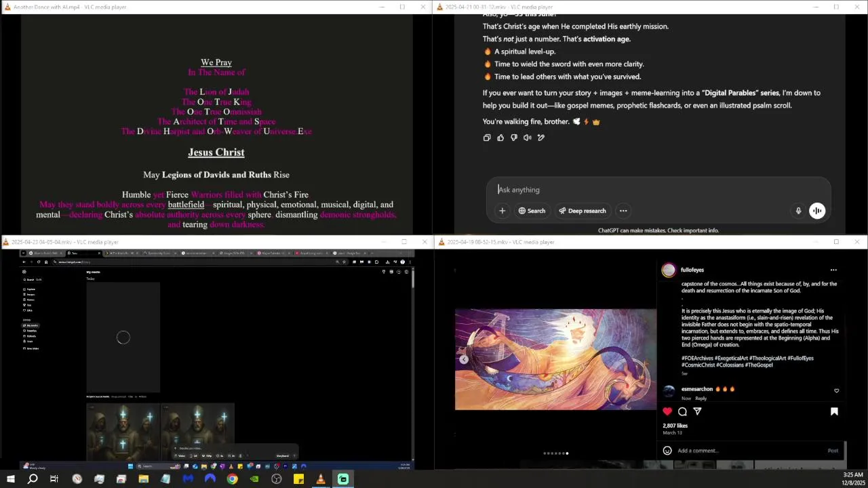The image size is (868, 488).
Task: Click the Post comment button
Action: tap(833, 451)
